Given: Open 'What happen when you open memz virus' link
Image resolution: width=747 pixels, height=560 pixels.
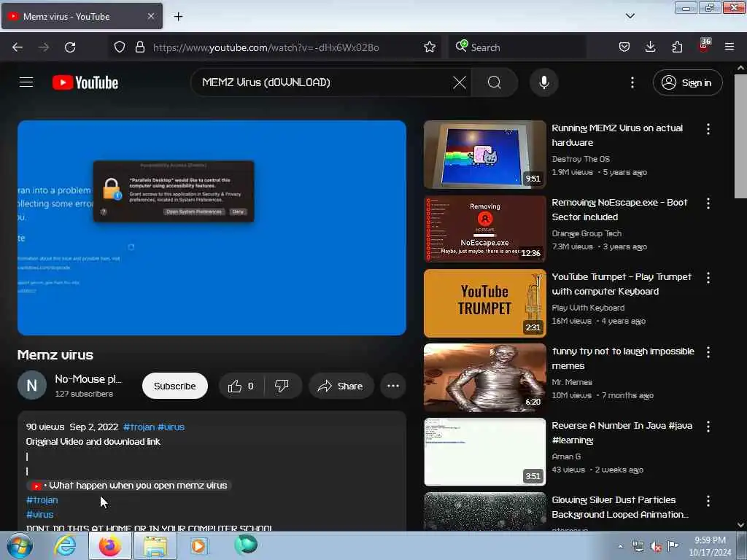Looking at the screenshot, I should (128, 485).
